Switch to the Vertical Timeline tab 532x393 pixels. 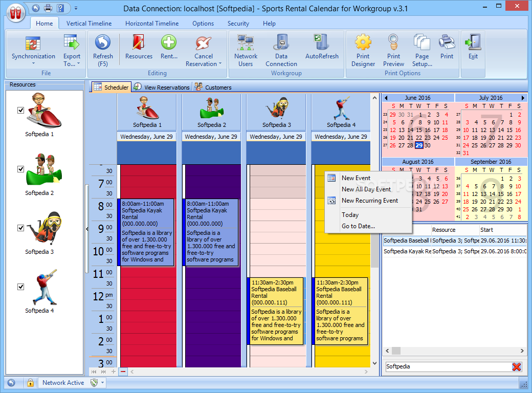pyautogui.click(x=89, y=24)
